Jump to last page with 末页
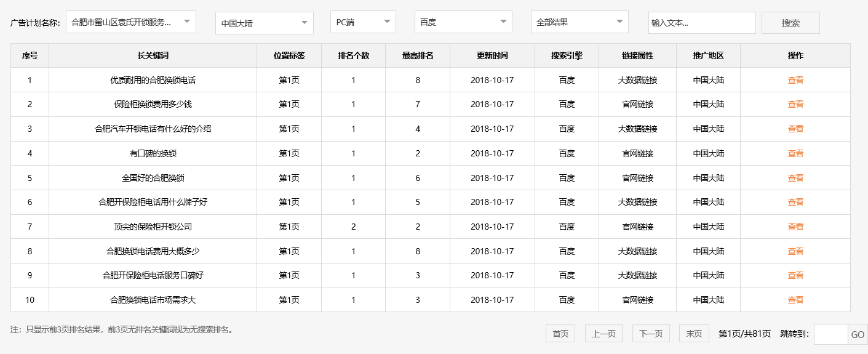The height and width of the screenshot is (354, 868). [694, 334]
